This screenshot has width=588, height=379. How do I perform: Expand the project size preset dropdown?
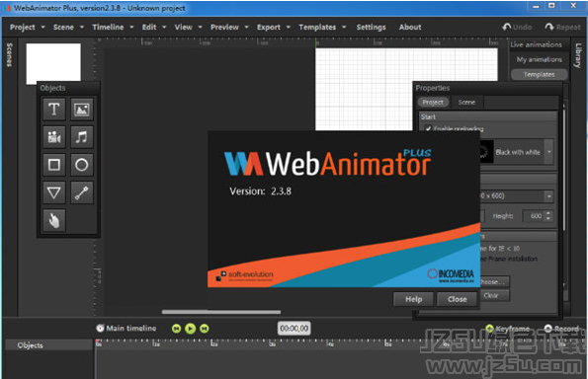[549, 195]
